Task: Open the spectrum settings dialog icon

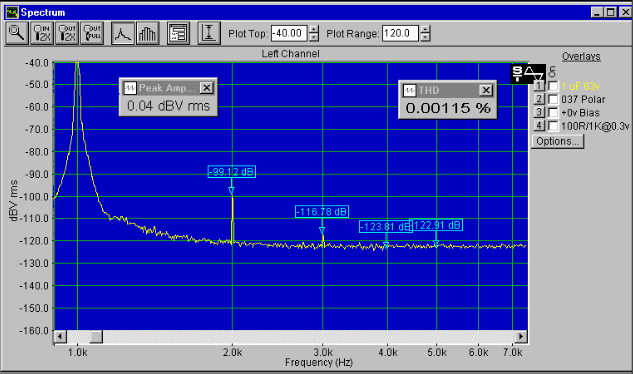Action: (178, 33)
